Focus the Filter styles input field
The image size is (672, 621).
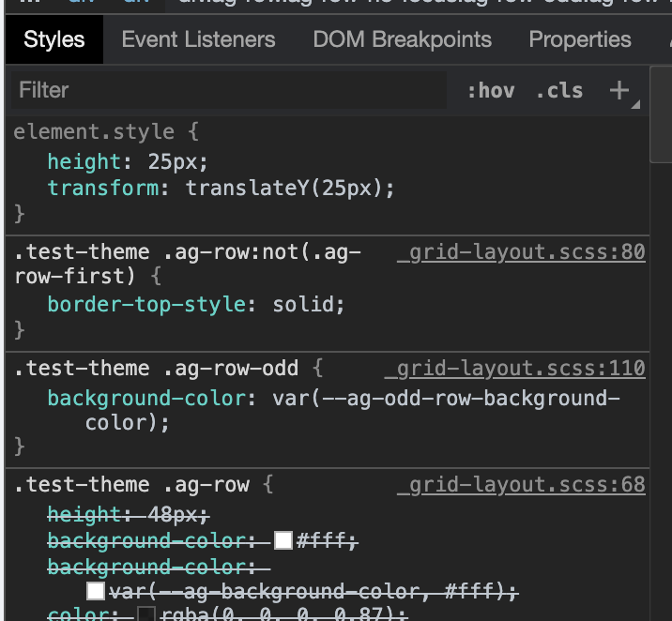[229, 90]
